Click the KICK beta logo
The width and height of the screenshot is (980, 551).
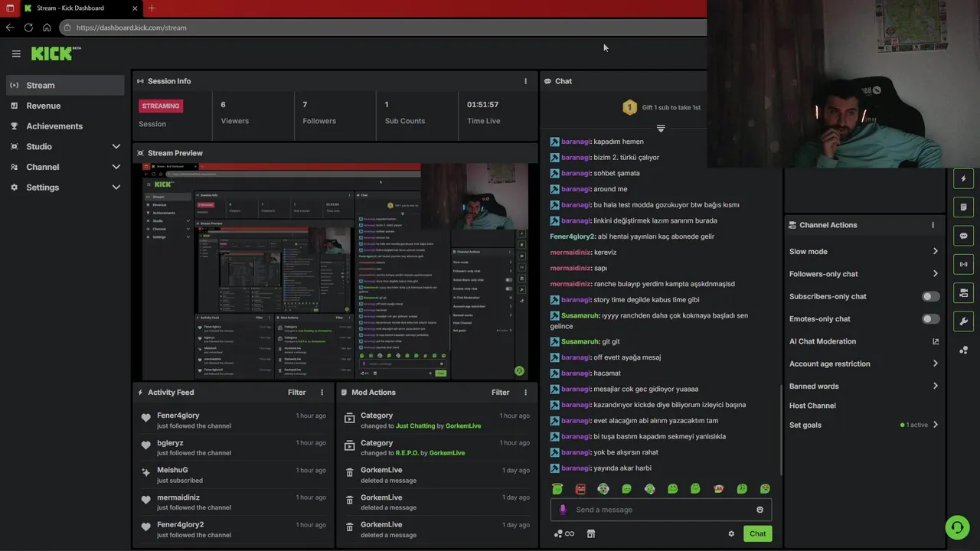pyautogui.click(x=56, y=54)
